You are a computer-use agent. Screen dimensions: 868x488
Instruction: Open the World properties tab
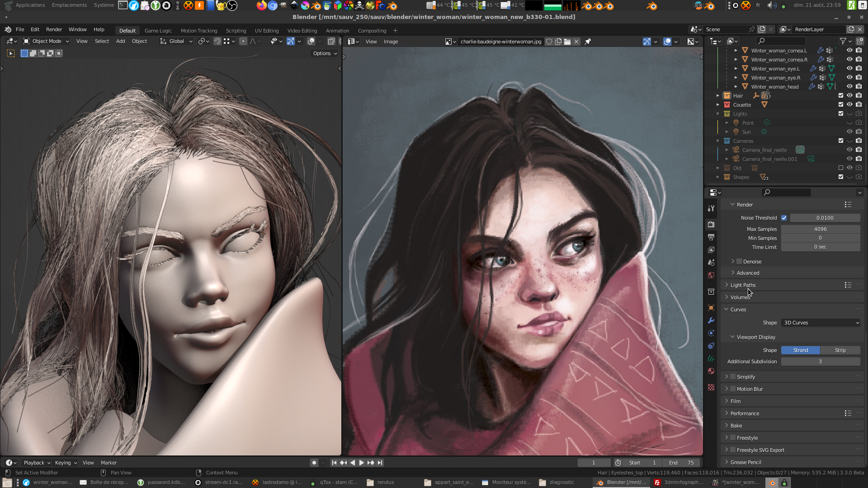click(x=711, y=275)
